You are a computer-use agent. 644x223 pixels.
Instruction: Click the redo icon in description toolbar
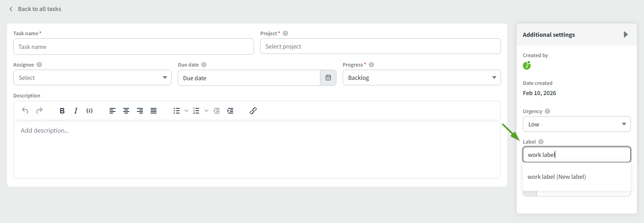pyautogui.click(x=39, y=111)
